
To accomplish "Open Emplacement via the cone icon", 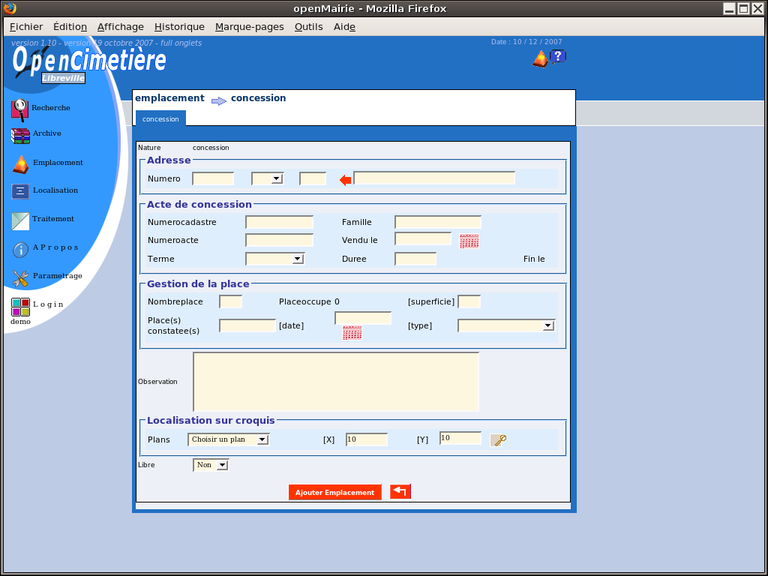I will pyautogui.click(x=20, y=164).
